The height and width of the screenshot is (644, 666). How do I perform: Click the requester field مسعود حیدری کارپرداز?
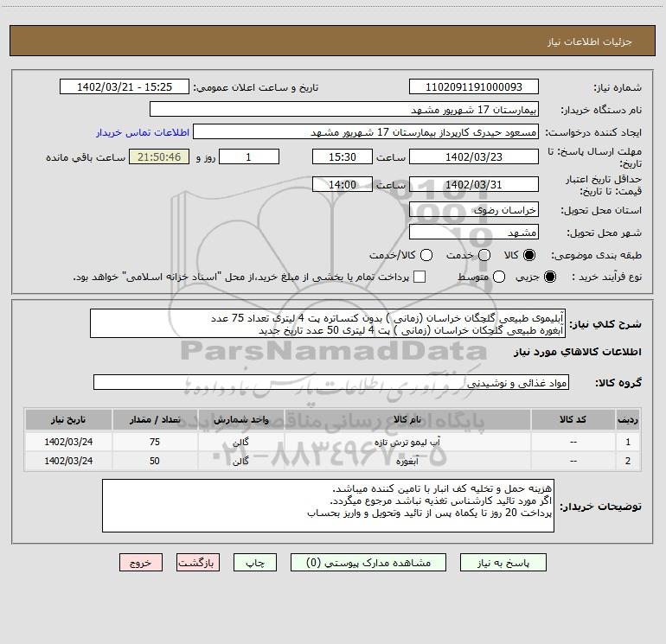point(366,132)
